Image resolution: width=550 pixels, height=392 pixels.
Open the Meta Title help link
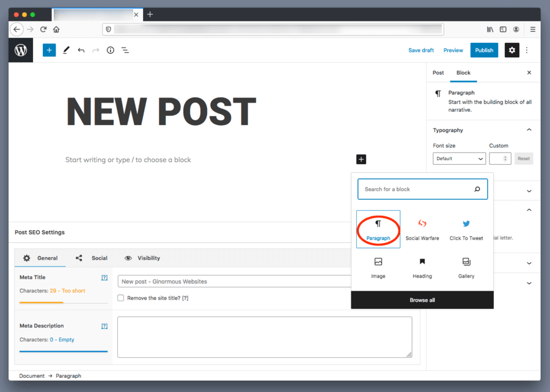tap(105, 277)
